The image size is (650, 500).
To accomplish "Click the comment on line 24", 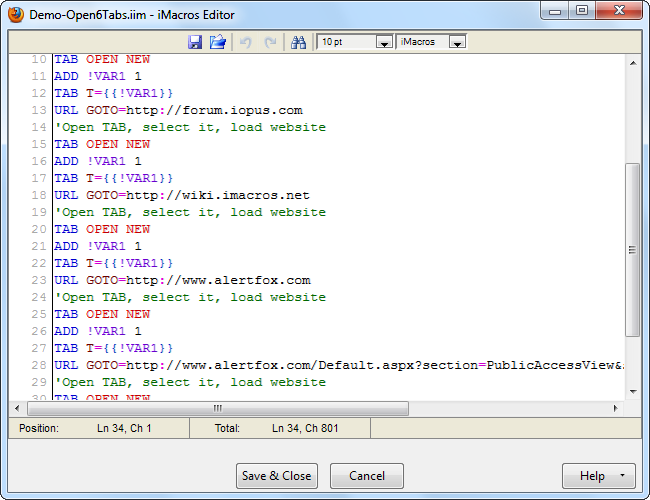I will 190,297.
